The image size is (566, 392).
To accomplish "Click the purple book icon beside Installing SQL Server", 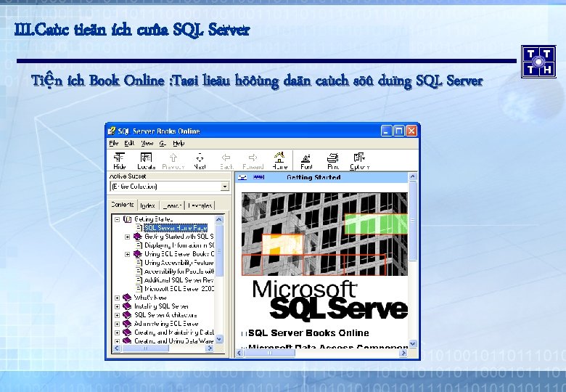I will tap(127, 306).
